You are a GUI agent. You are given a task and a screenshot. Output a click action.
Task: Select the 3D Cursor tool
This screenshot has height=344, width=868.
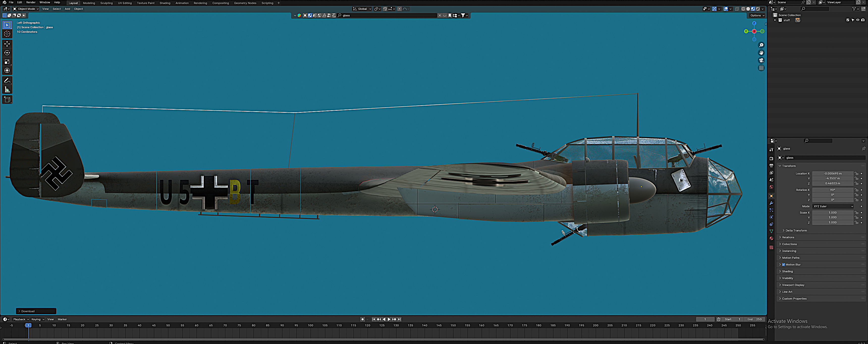coord(7,34)
